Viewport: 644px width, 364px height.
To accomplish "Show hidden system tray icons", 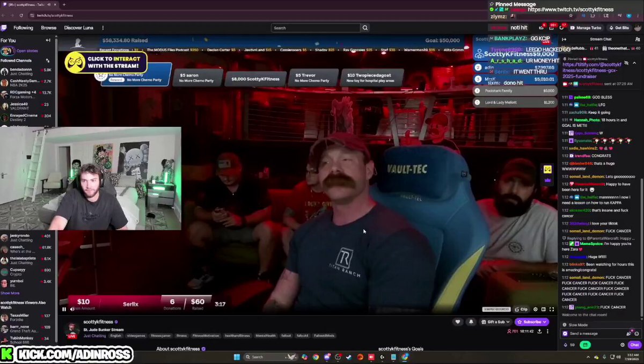I will click(589, 357).
